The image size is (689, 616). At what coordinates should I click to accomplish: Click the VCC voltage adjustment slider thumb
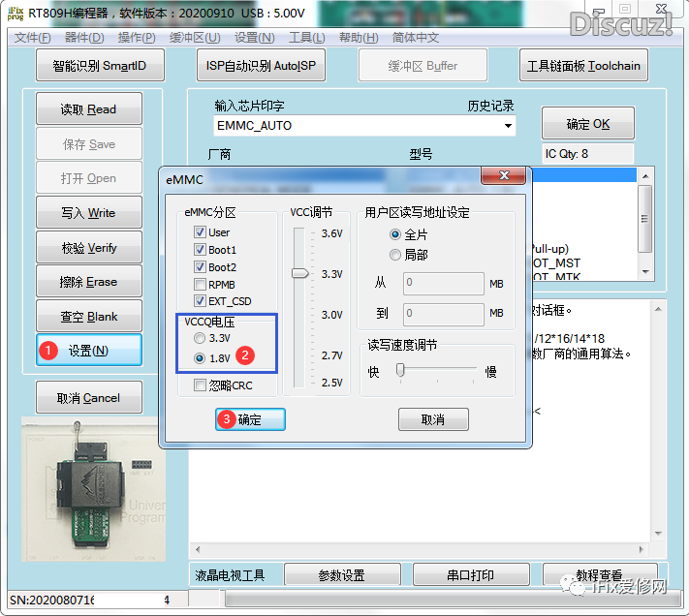[x=300, y=274]
